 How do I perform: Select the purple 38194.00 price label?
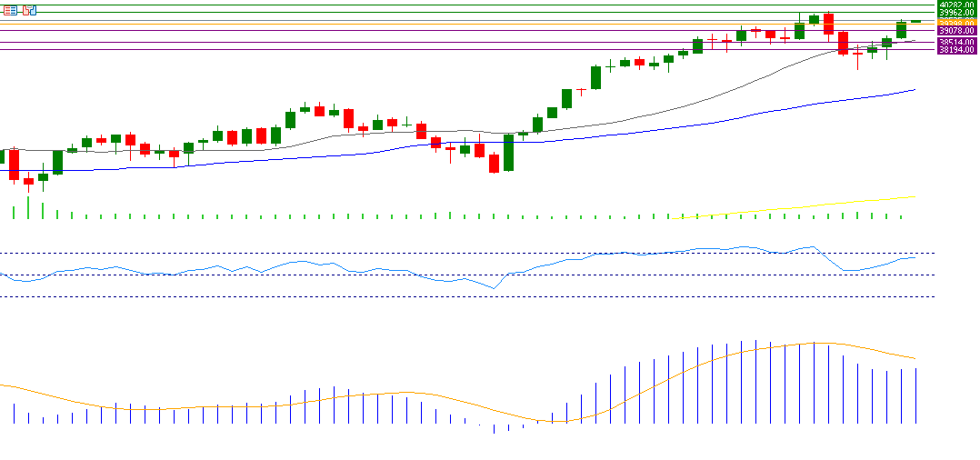point(956,50)
